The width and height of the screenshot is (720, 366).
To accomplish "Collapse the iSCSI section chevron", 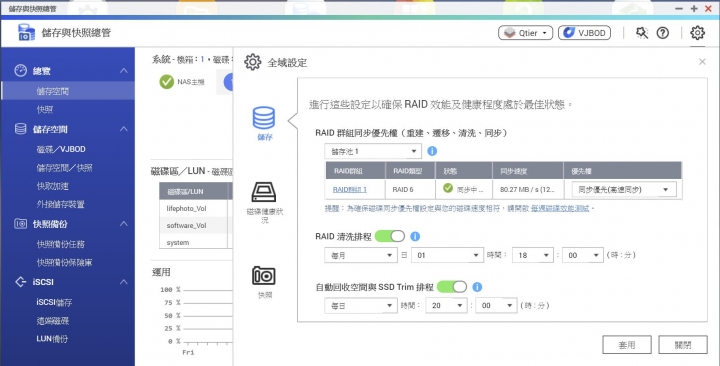I will (x=124, y=282).
